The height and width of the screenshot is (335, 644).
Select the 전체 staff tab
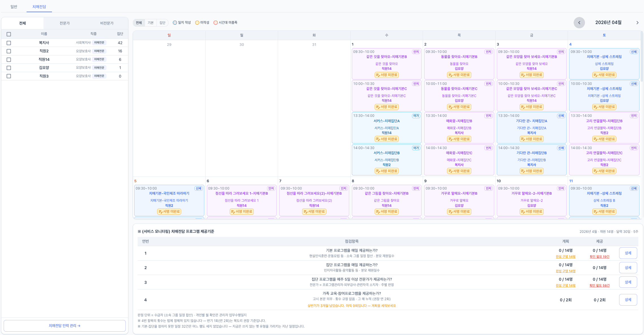point(22,23)
